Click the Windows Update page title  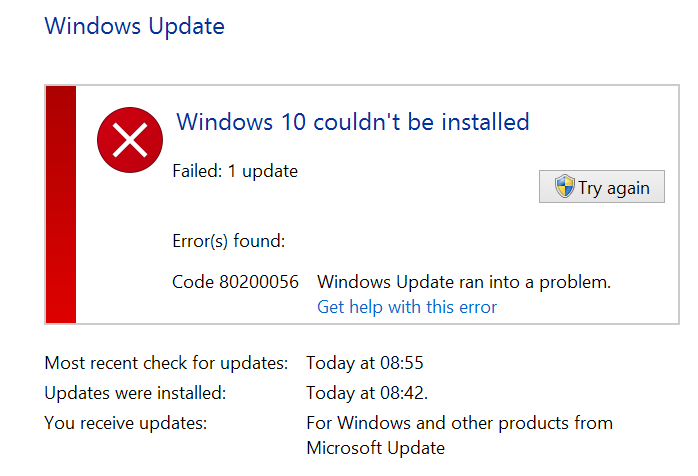point(134,26)
